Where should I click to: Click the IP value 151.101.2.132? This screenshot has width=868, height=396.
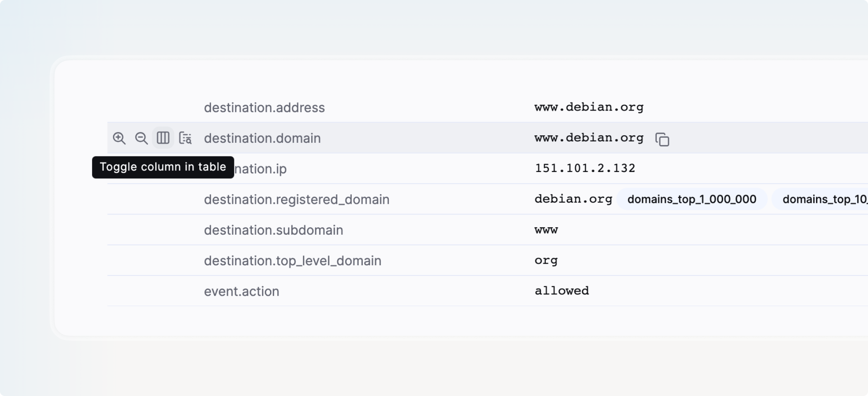[x=585, y=168]
